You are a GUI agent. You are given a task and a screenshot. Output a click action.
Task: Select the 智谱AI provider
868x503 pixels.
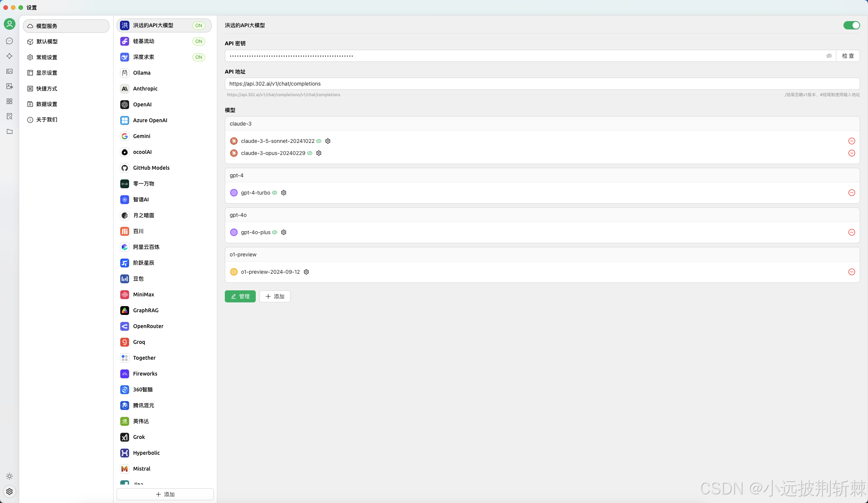coord(164,199)
